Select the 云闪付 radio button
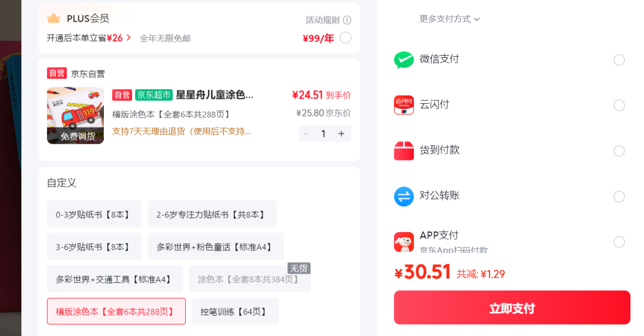Image resolution: width=644 pixels, height=336 pixels. click(x=619, y=105)
